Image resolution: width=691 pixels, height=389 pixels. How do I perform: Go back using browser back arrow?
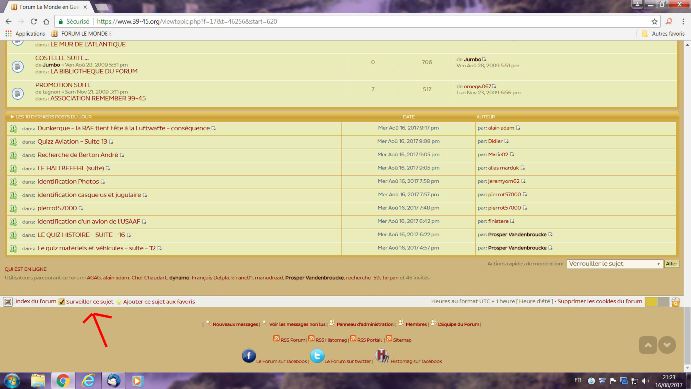point(8,21)
